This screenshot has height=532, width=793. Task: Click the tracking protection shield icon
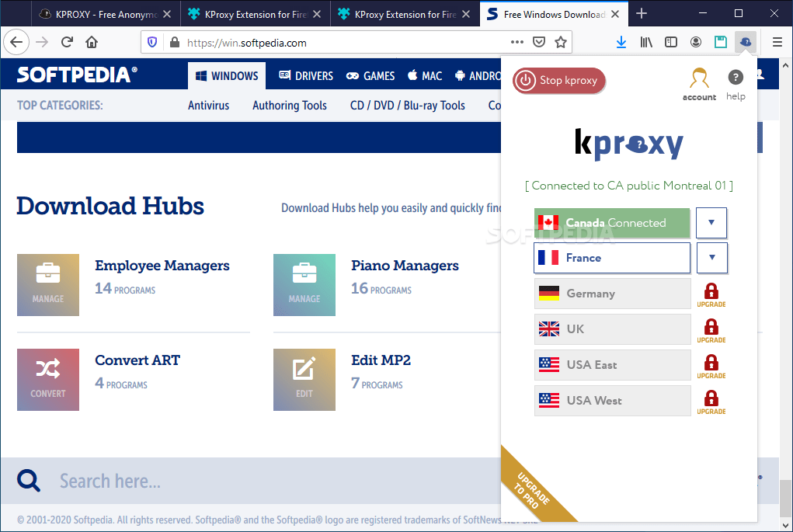pos(152,43)
